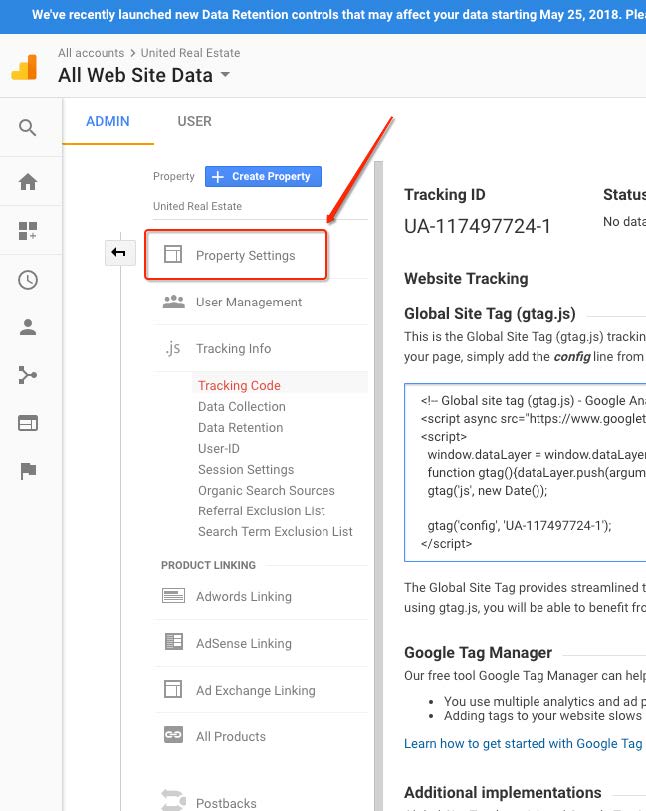Screen dimensions: 646x811
Task: Switch to the USER tab
Action: (194, 122)
